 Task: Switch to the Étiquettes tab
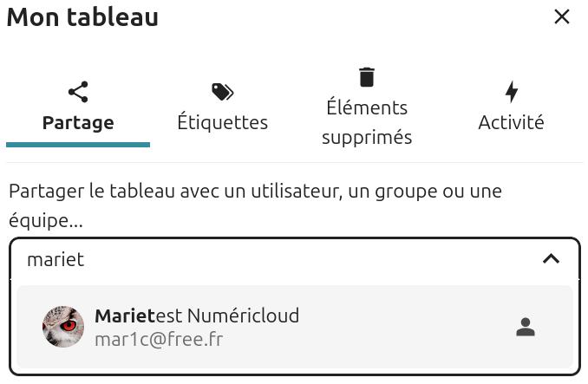(x=222, y=122)
